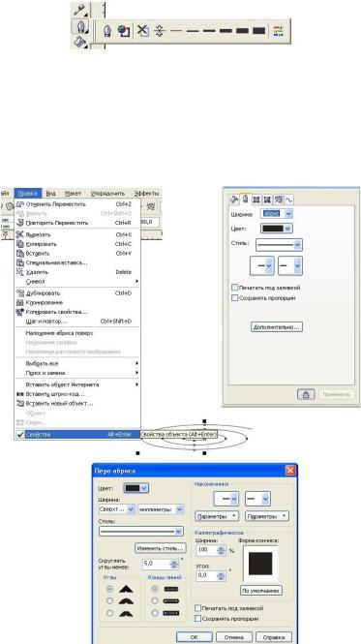Pick the third preset line width in the flyout
The image size is (361, 644).
point(209,31)
